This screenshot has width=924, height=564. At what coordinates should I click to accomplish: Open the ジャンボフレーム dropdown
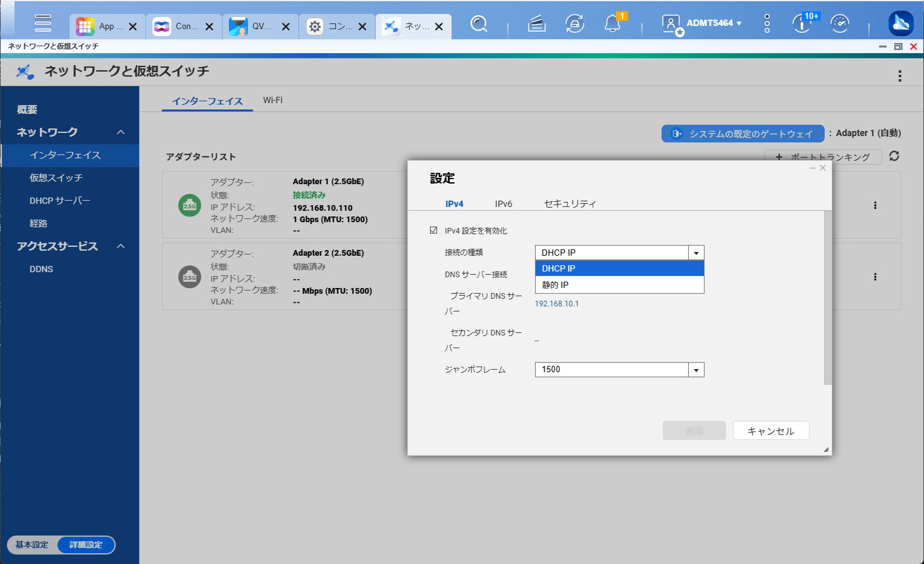pos(620,370)
